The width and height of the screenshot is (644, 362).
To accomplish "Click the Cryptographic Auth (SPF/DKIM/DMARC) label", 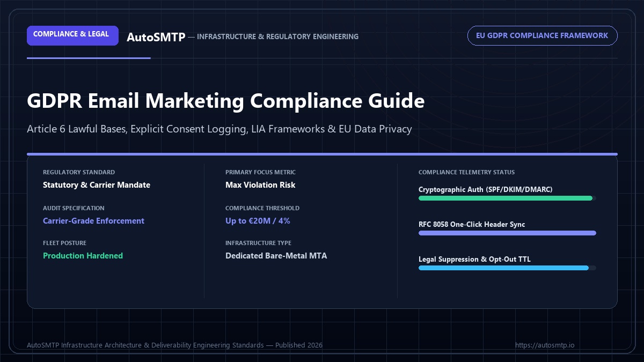I will pos(486,189).
